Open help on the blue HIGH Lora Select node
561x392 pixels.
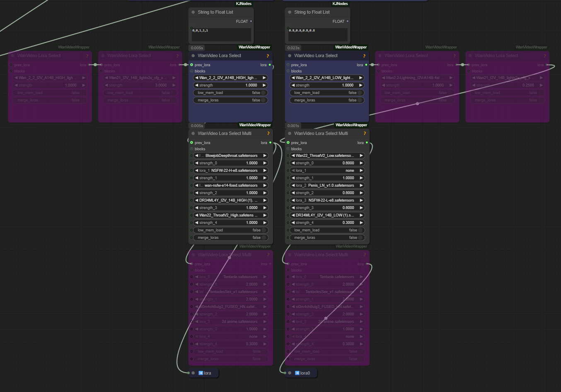(x=268, y=56)
